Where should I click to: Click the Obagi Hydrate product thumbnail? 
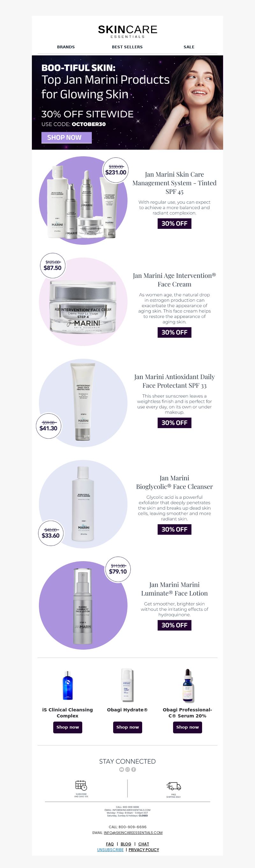coord(127,685)
